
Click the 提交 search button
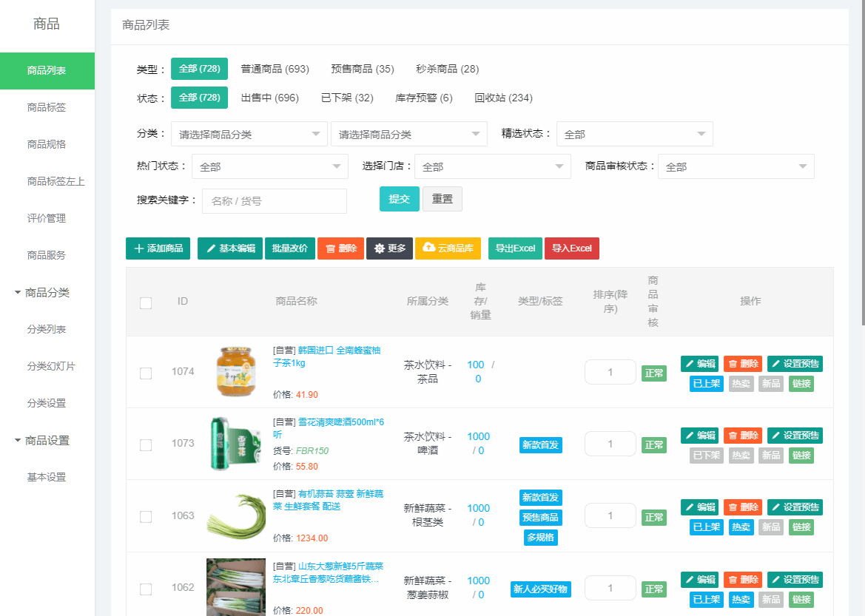pyautogui.click(x=400, y=199)
